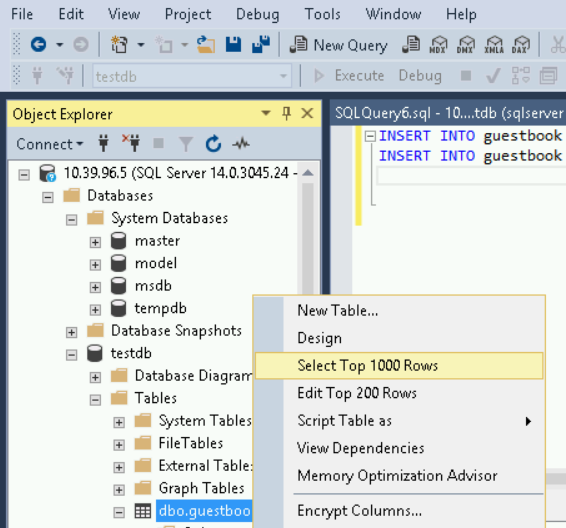Open the Window menu
Image resolution: width=566 pixels, height=528 pixels.
393,14
